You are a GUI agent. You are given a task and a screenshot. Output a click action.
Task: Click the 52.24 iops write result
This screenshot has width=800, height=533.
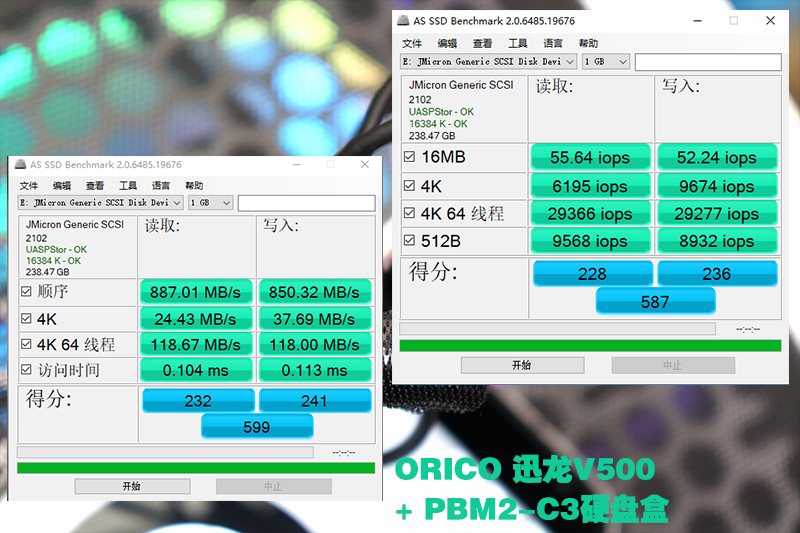717,157
